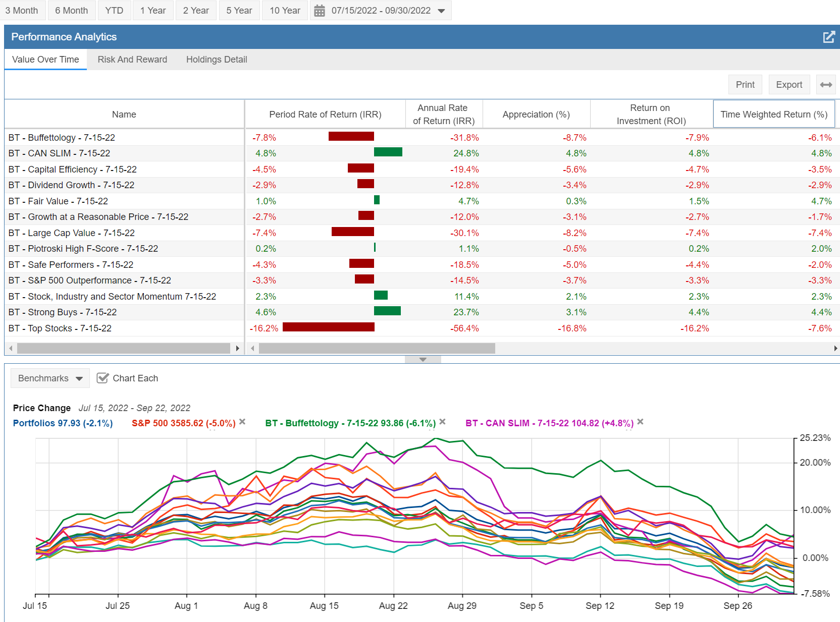Remove BT - CAN SLIM series from chart
This screenshot has height=622, width=840.
click(x=641, y=422)
